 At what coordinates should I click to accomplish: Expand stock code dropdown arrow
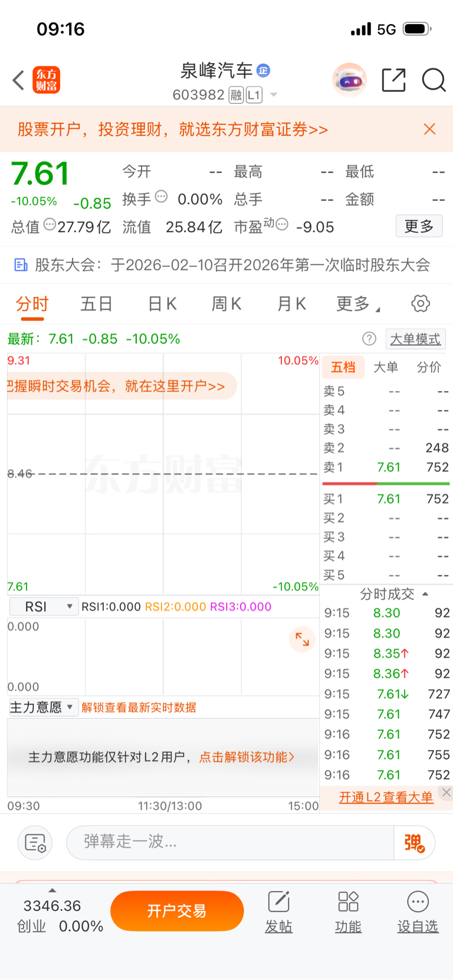274,95
